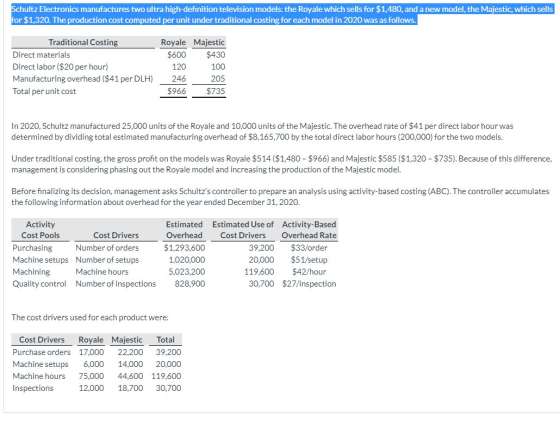
Task: Click the Quality control activity row label
Action: (39, 284)
